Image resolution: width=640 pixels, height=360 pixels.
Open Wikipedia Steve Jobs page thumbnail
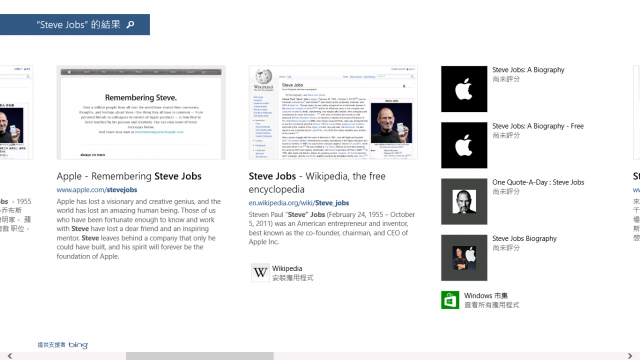333,112
